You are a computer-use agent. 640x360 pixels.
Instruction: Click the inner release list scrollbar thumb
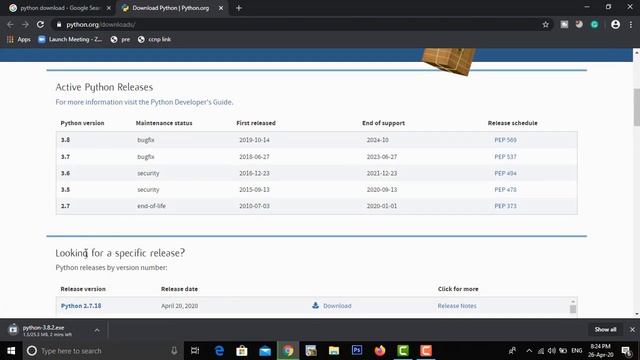click(573, 309)
